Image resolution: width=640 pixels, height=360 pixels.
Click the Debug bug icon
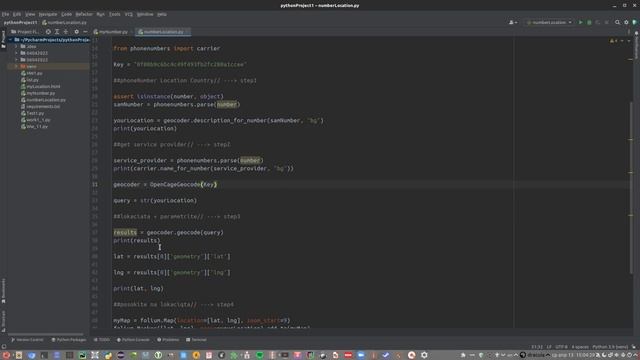click(589, 22)
